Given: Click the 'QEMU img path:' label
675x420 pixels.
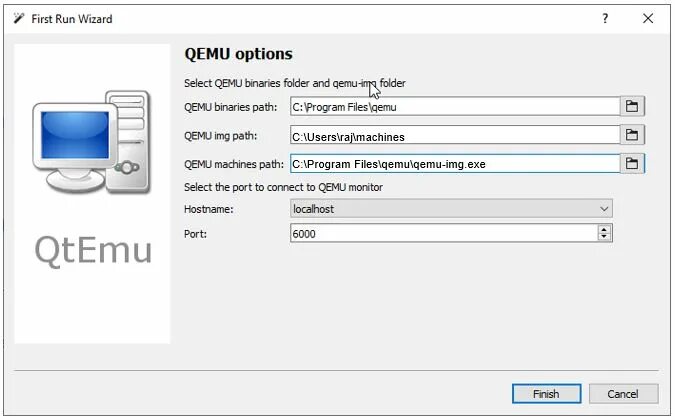Looking at the screenshot, I should tap(220, 136).
